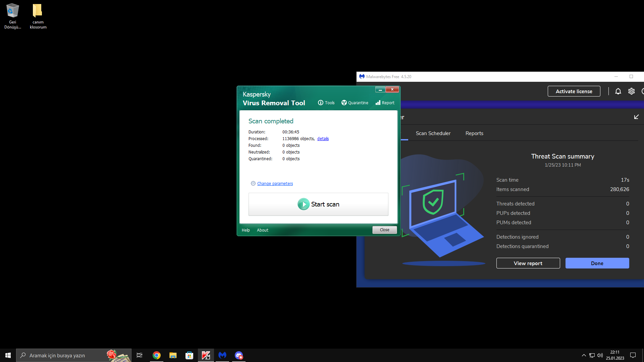The height and width of the screenshot is (362, 644).
Task: Click Change parameters link
Action: [275, 184]
